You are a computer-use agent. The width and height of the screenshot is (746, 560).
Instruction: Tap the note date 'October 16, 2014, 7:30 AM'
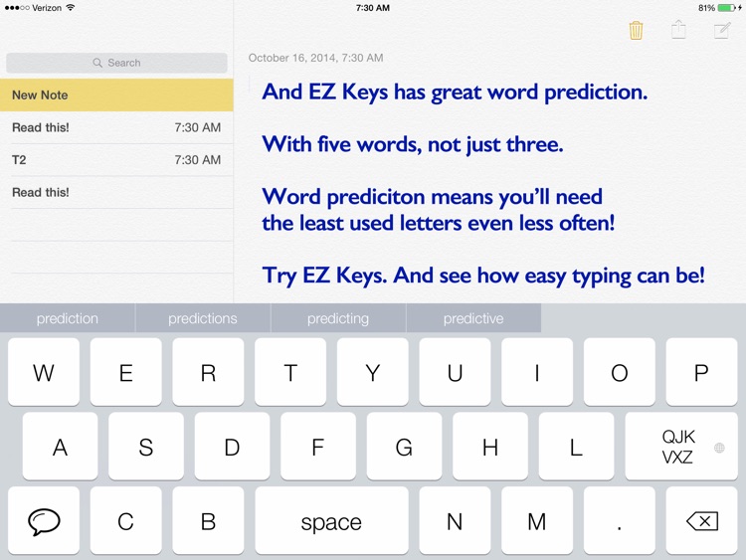coord(316,58)
